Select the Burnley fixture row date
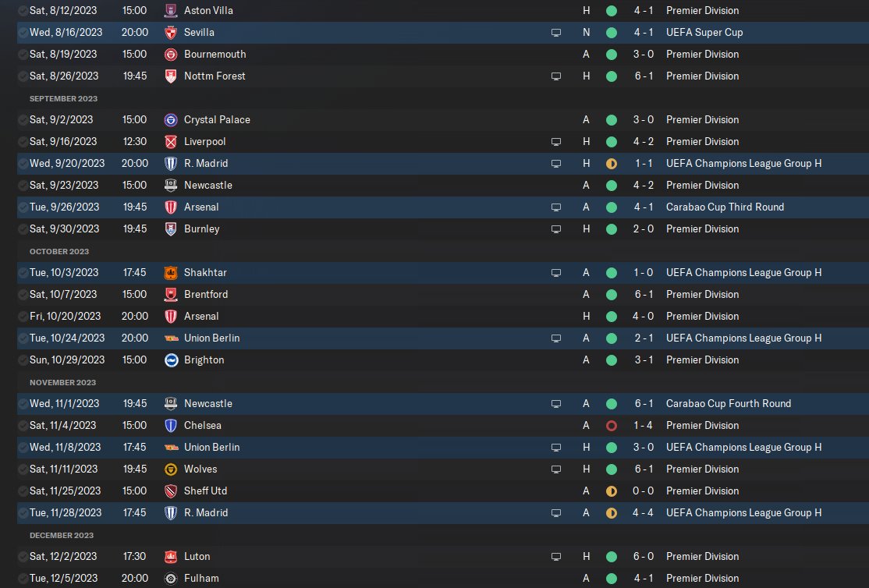 [64, 228]
